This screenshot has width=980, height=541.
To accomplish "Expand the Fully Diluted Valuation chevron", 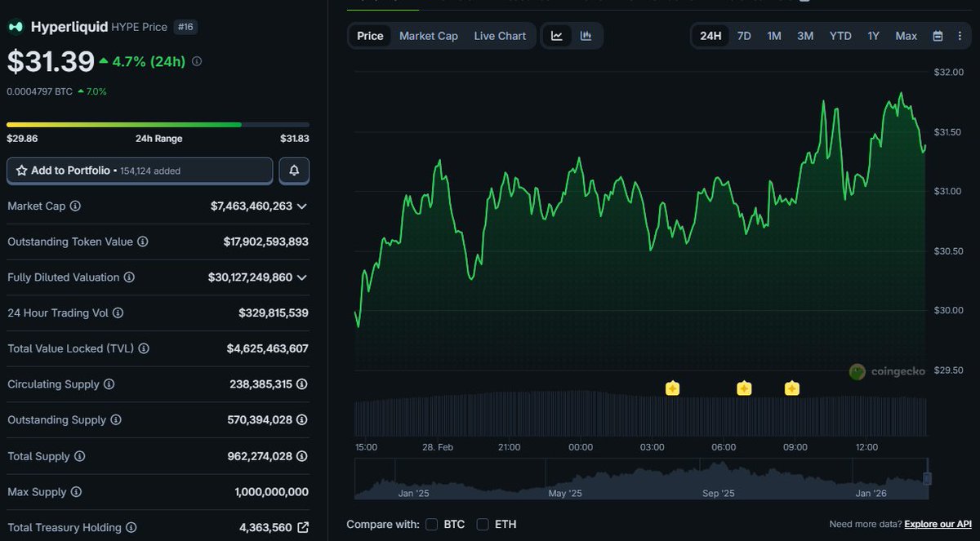I will click(302, 277).
